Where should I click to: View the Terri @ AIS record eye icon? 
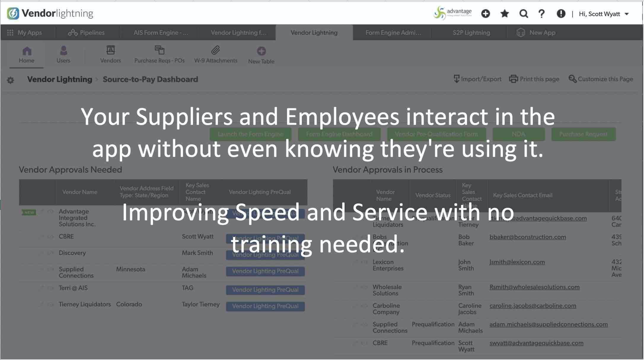tap(50, 288)
